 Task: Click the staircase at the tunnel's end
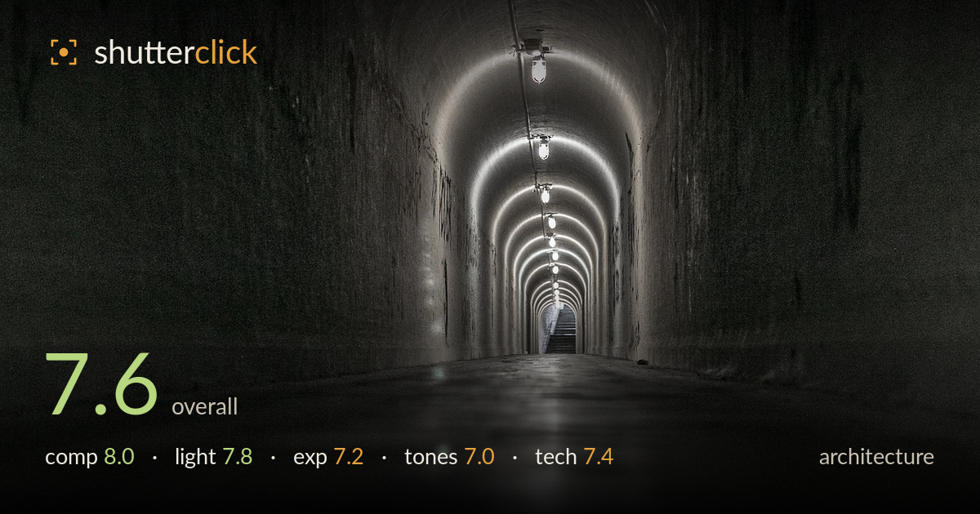point(561,331)
